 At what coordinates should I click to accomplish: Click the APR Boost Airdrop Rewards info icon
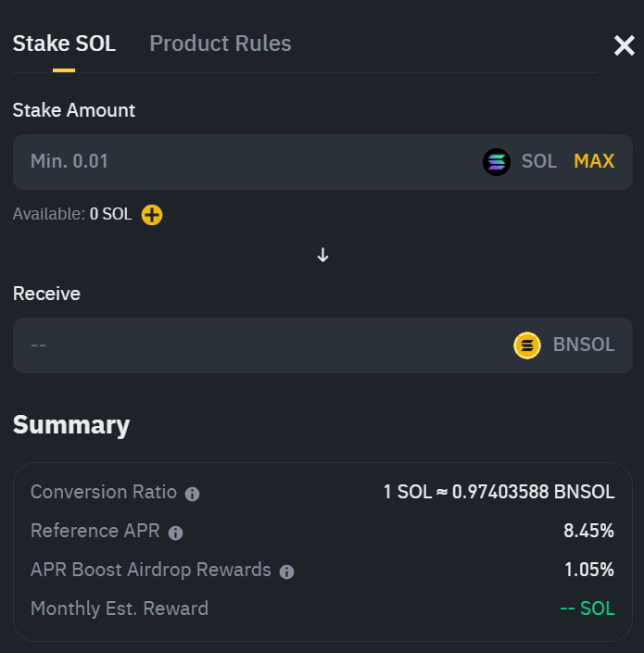coord(286,571)
